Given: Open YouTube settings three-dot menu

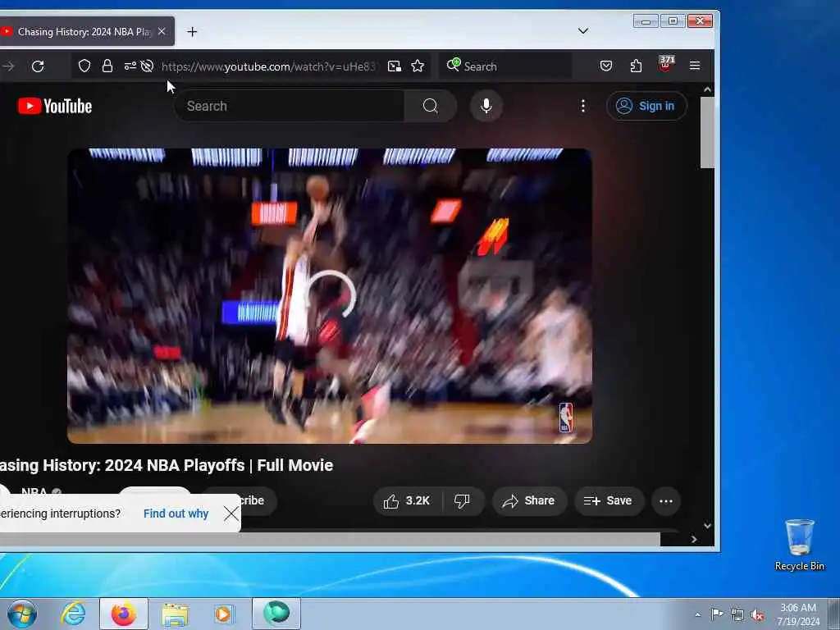Looking at the screenshot, I should coord(583,106).
